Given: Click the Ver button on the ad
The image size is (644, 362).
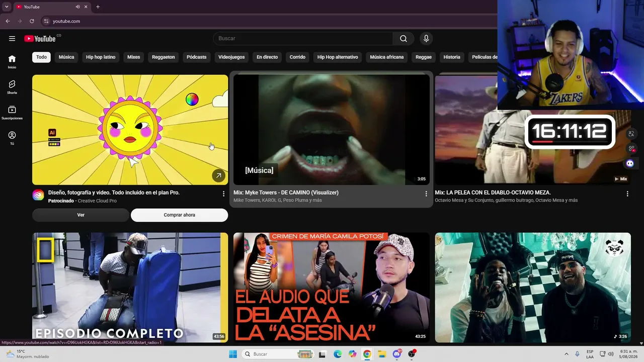Looking at the screenshot, I should [x=80, y=215].
